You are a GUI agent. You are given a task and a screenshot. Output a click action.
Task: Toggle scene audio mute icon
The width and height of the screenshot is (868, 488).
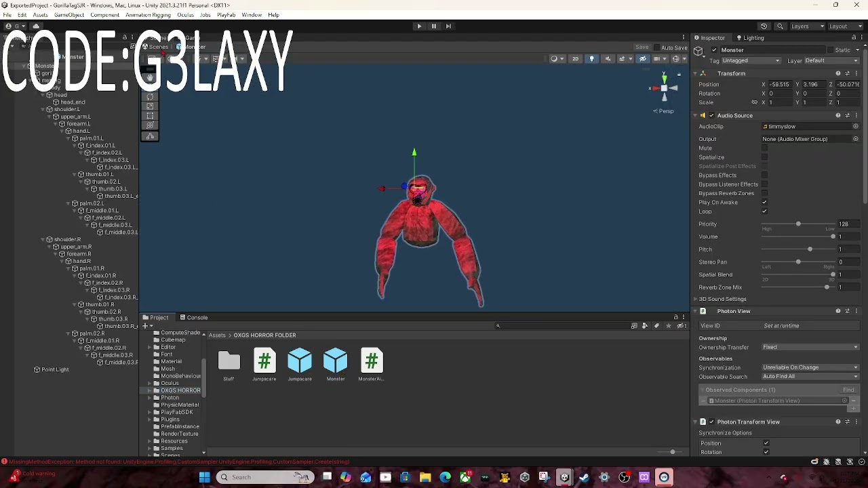[608, 59]
